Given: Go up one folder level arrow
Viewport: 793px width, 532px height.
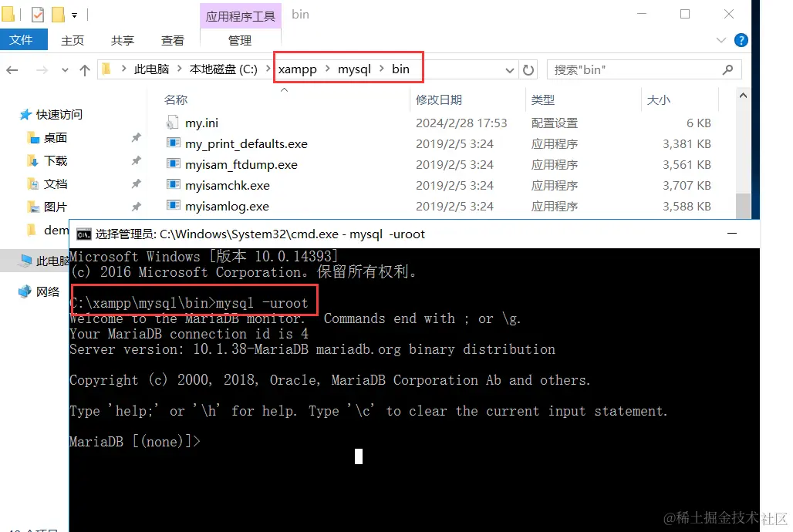Looking at the screenshot, I should click(84, 70).
